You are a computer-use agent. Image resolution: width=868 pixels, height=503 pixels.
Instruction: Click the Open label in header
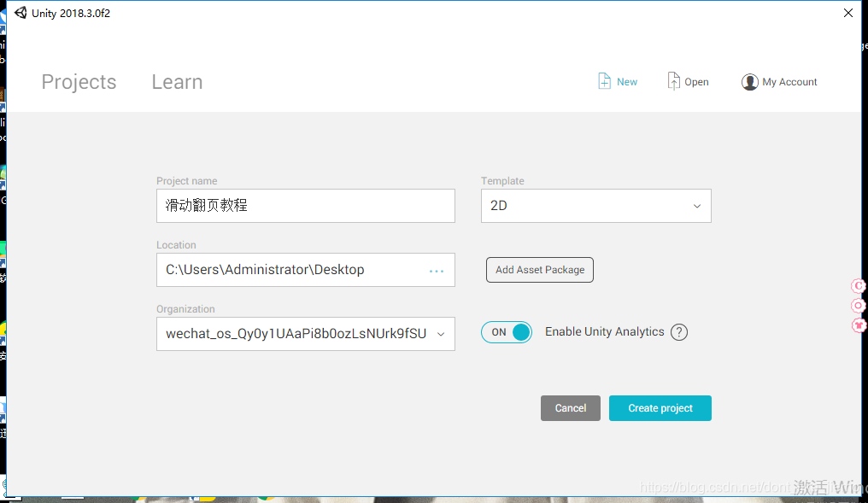tap(696, 82)
